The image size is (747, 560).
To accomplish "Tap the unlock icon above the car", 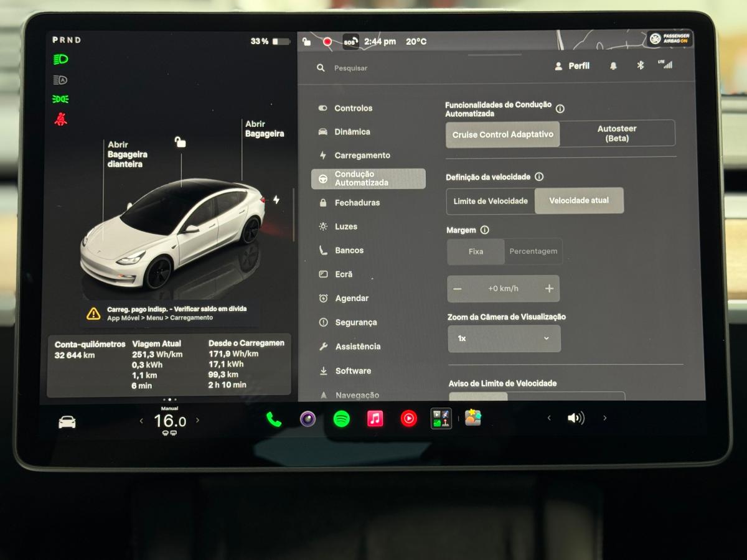I will click(x=180, y=142).
